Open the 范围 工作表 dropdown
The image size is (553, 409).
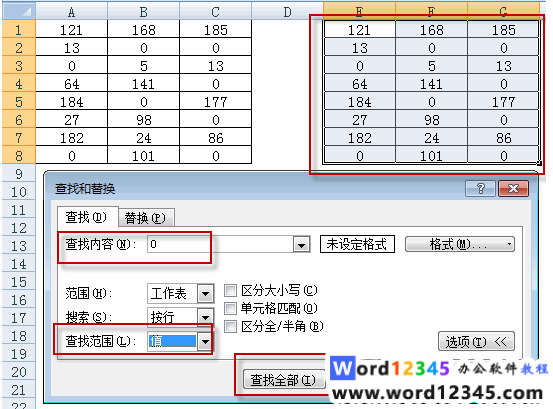pyautogui.click(x=206, y=294)
